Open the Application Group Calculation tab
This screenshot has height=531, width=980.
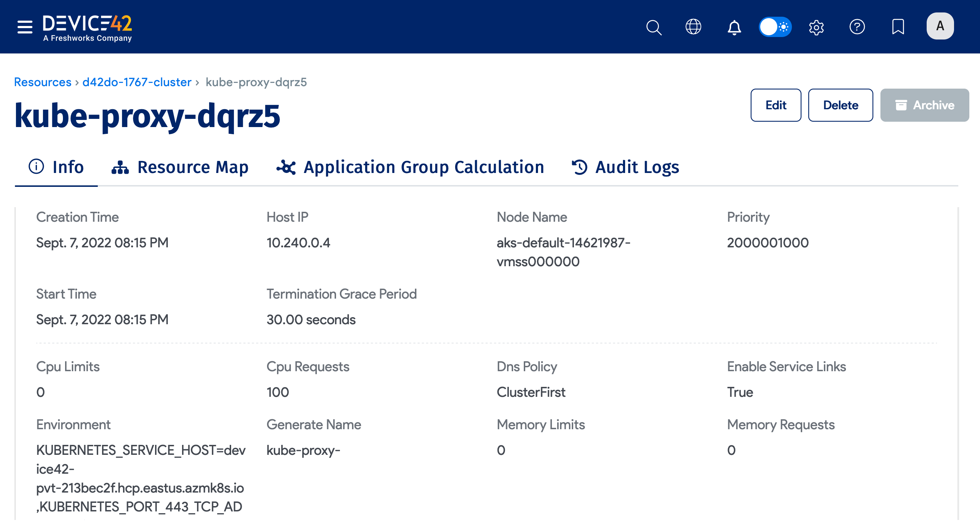pos(410,167)
